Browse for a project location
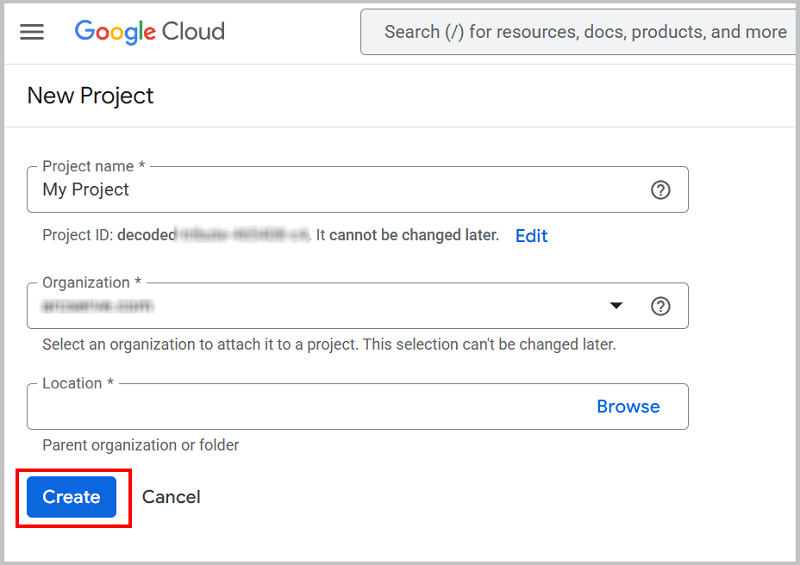The image size is (800, 565). click(x=628, y=407)
